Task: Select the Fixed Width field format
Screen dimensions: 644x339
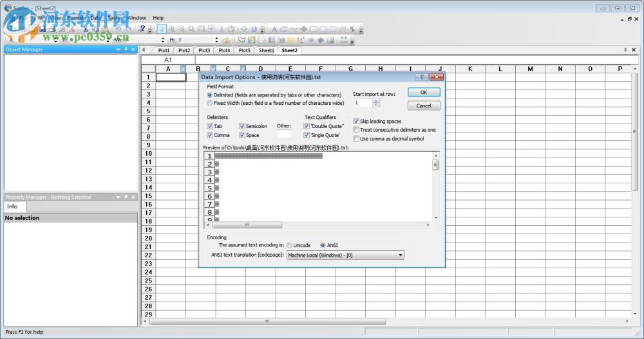Action: tap(210, 103)
